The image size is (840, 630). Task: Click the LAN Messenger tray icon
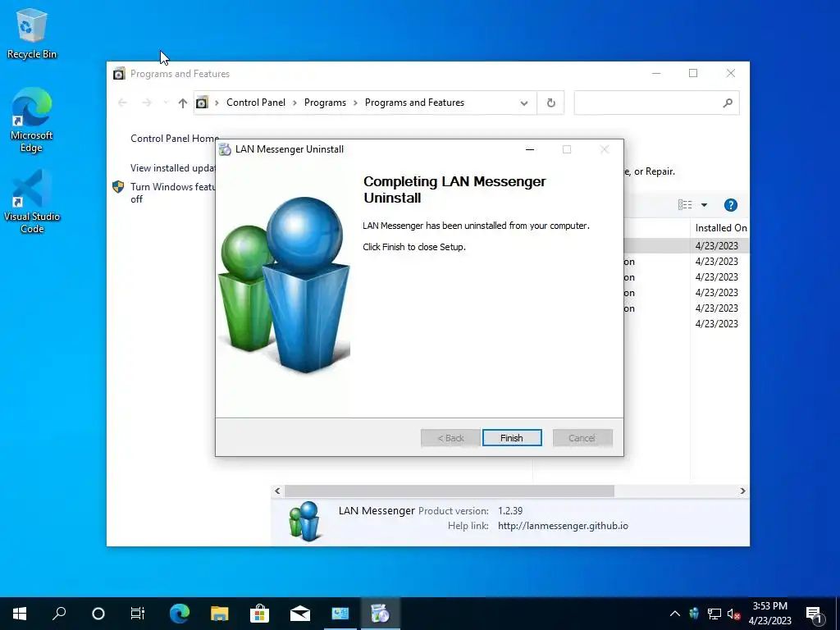[694, 614]
